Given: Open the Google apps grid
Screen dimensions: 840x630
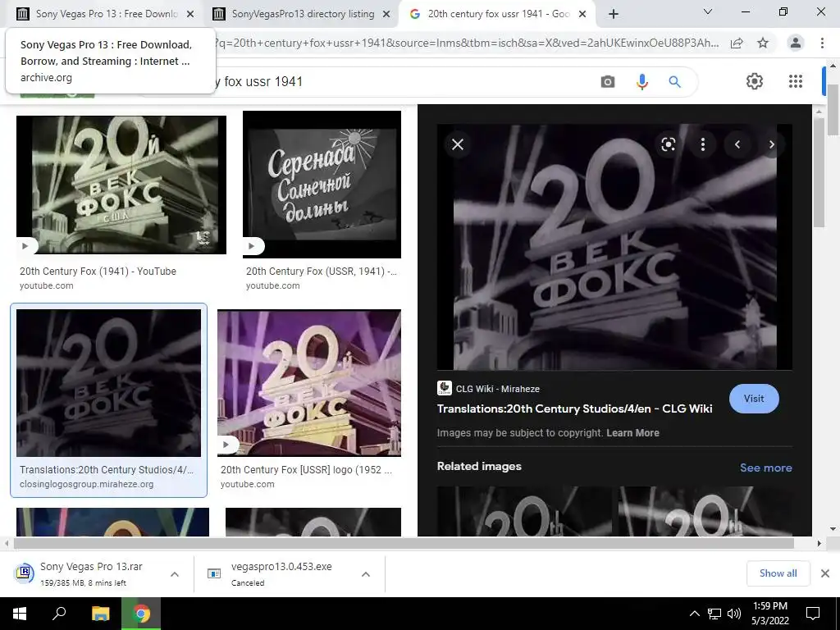Looking at the screenshot, I should [796, 81].
